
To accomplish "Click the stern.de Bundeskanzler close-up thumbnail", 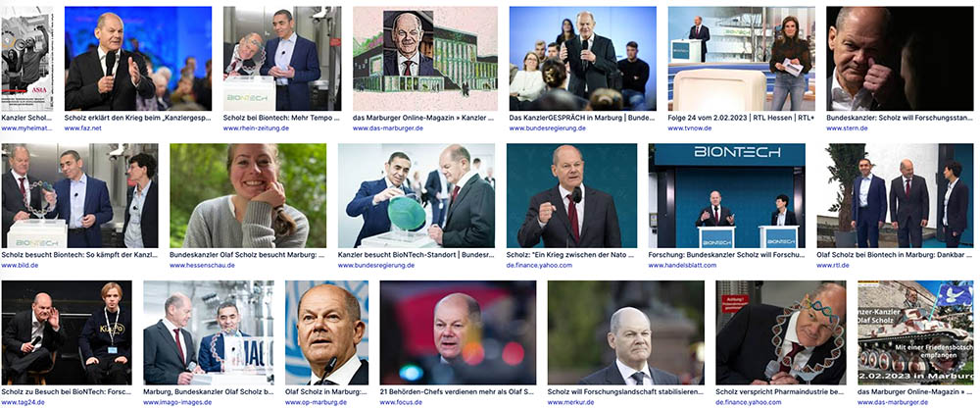I will [x=900, y=58].
